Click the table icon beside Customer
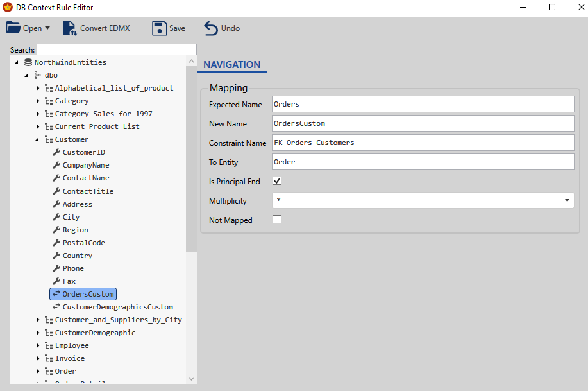588x391 pixels. (x=49, y=139)
